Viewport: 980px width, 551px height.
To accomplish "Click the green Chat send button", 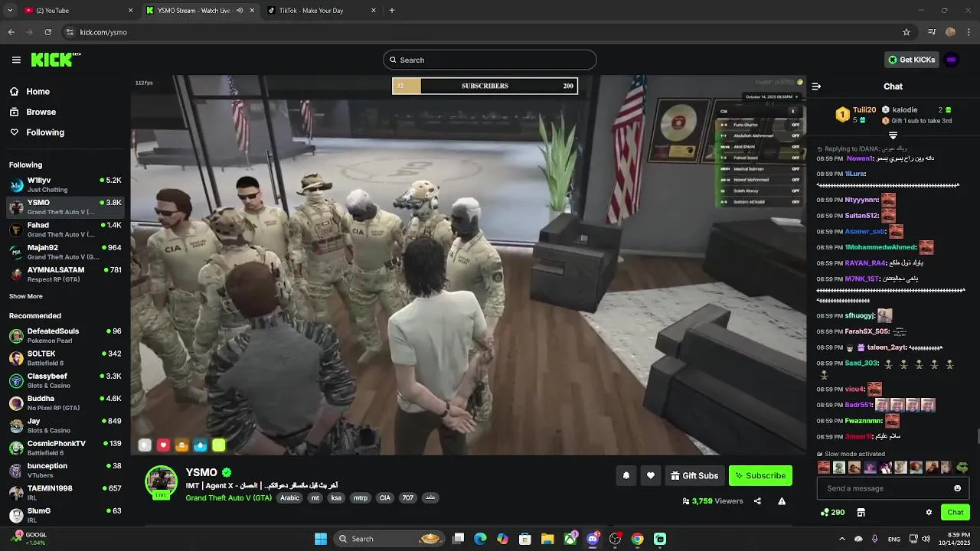I will [955, 512].
